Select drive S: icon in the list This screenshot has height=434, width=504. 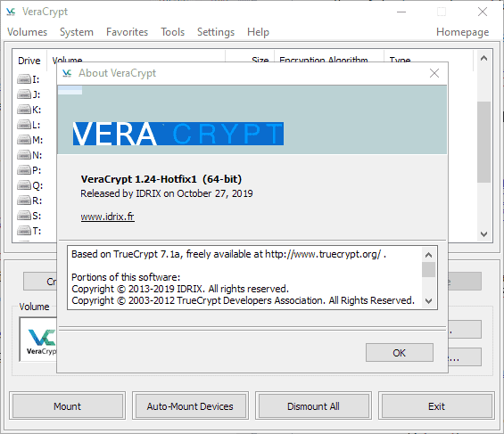(x=24, y=216)
